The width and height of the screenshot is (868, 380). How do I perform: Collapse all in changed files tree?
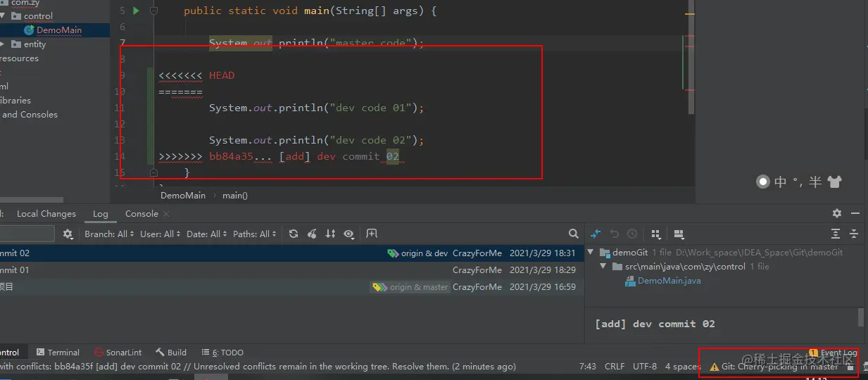point(854,234)
